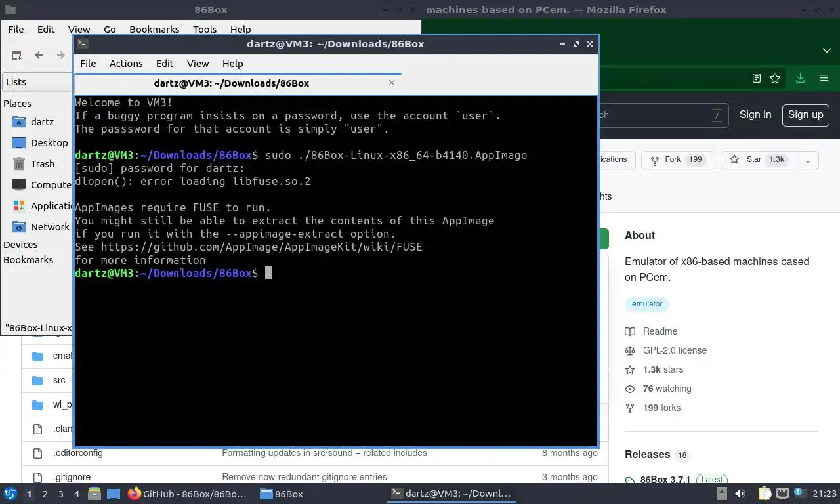Click show desktop icon in taskbar
Viewport: 840px width, 504px height.
114,493
